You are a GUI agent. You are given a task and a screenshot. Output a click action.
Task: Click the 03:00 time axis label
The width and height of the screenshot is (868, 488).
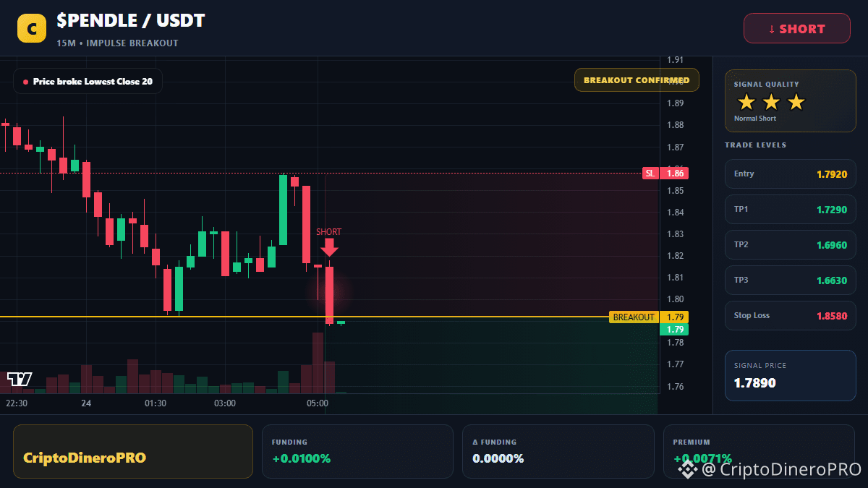click(x=224, y=403)
